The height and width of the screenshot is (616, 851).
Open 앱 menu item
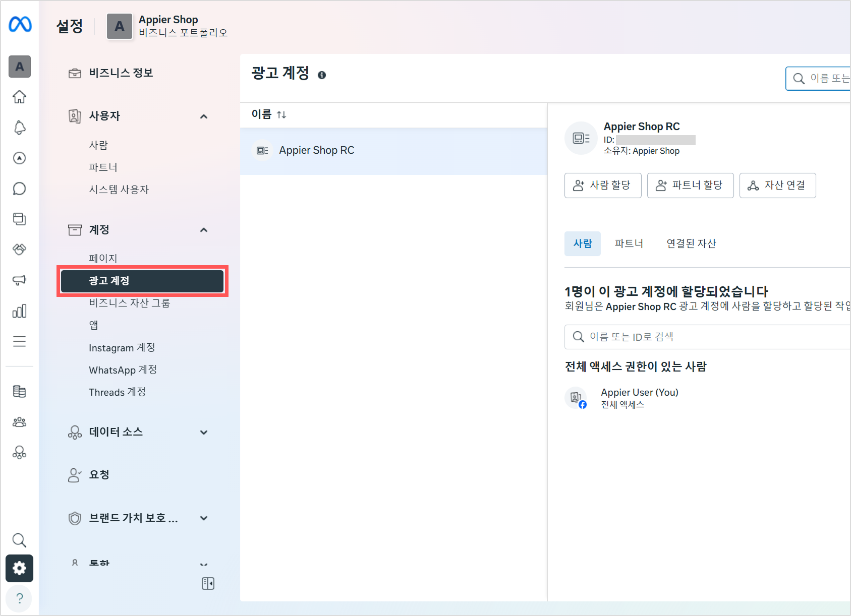point(94,325)
